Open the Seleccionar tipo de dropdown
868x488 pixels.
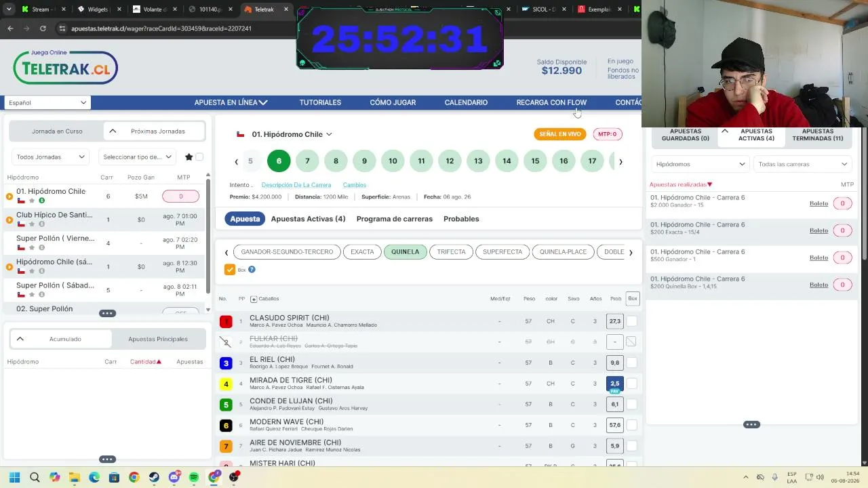pos(137,157)
